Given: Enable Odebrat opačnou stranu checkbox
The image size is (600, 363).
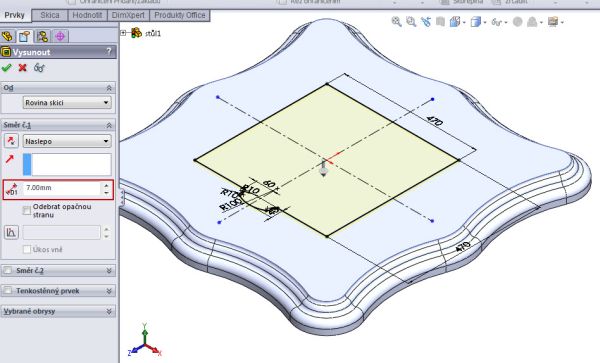Looking at the screenshot, I should click(x=27, y=210).
